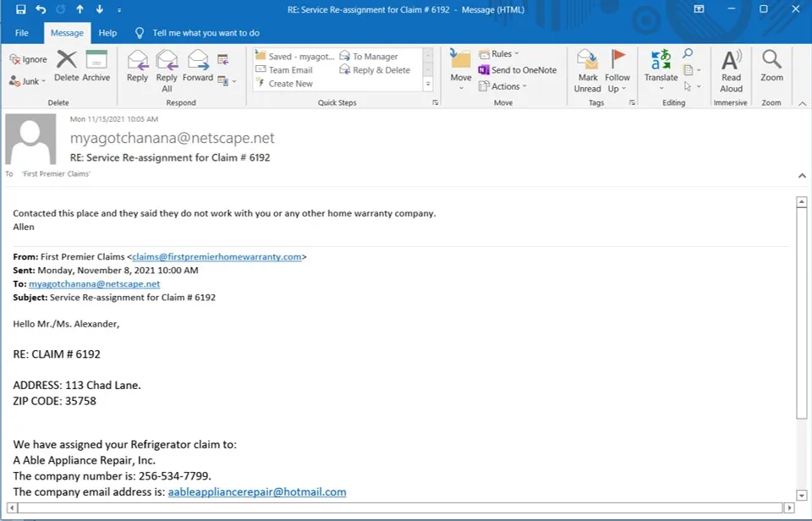Viewport: 812px width, 521px height.
Task: Select the Saved - myagot... quick step
Action: point(295,57)
